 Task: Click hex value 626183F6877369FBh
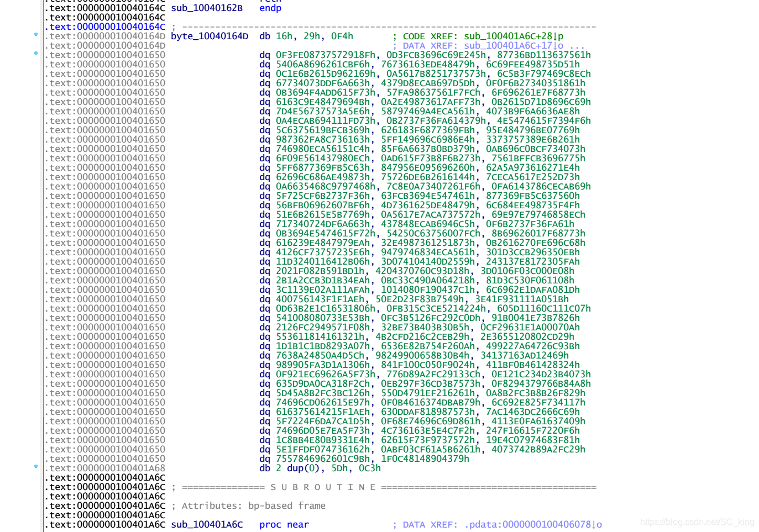pos(428,130)
